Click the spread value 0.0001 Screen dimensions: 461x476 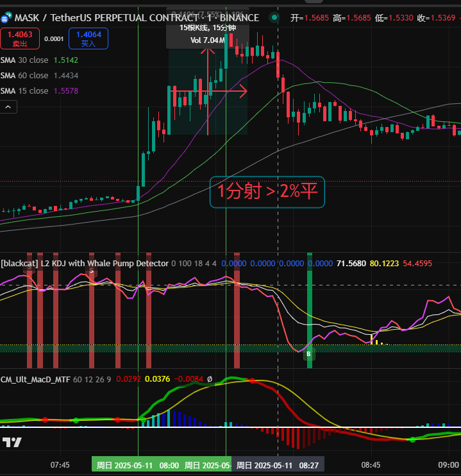[x=54, y=39]
